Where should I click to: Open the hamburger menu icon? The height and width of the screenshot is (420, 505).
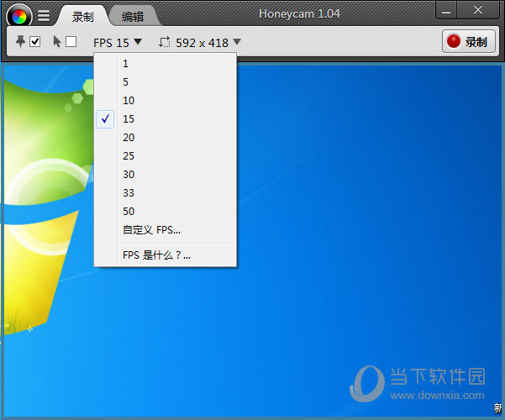(44, 15)
